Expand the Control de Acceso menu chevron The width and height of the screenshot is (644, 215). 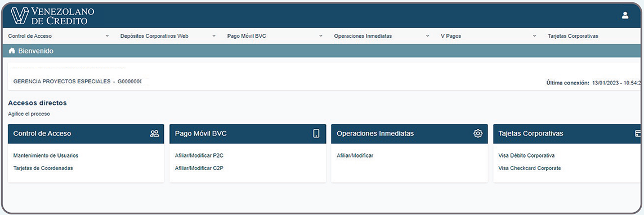coord(107,36)
